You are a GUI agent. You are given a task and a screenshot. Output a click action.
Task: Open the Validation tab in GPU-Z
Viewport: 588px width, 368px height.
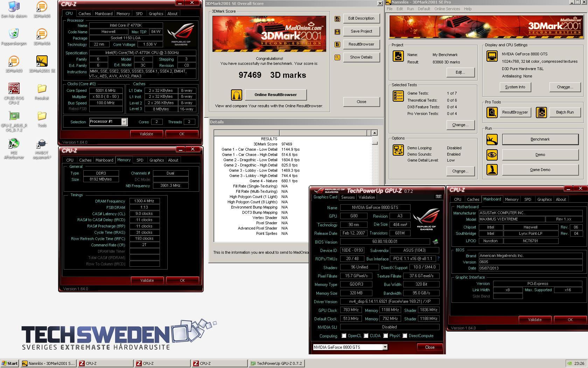[x=367, y=197]
